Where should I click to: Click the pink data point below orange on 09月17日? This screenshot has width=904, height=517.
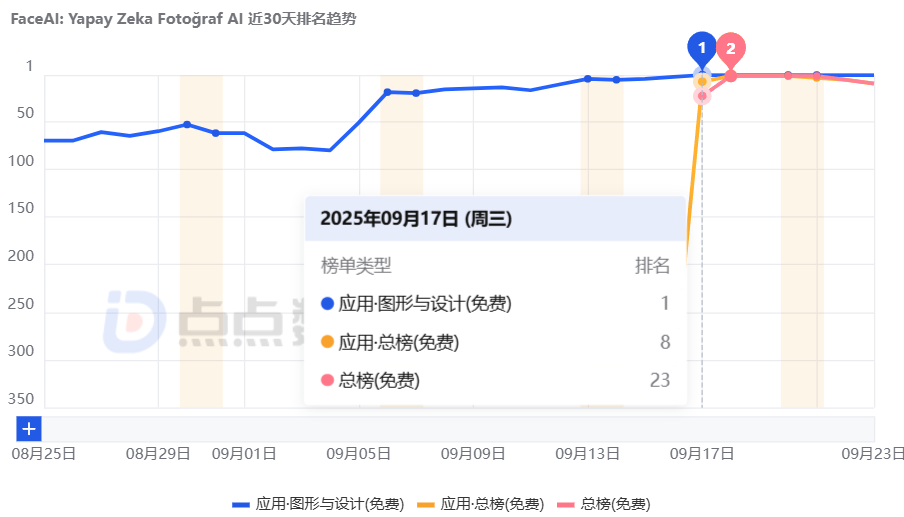[702, 96]
